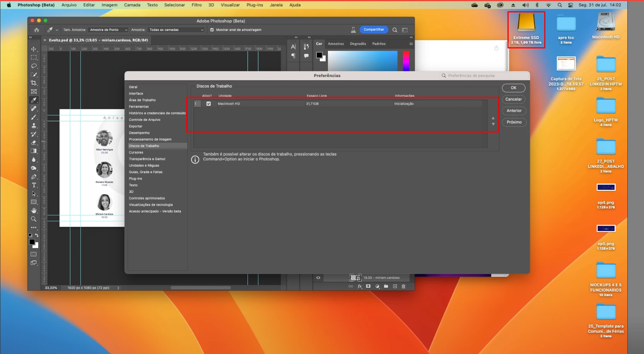Open the Selecionar menu

174,5
